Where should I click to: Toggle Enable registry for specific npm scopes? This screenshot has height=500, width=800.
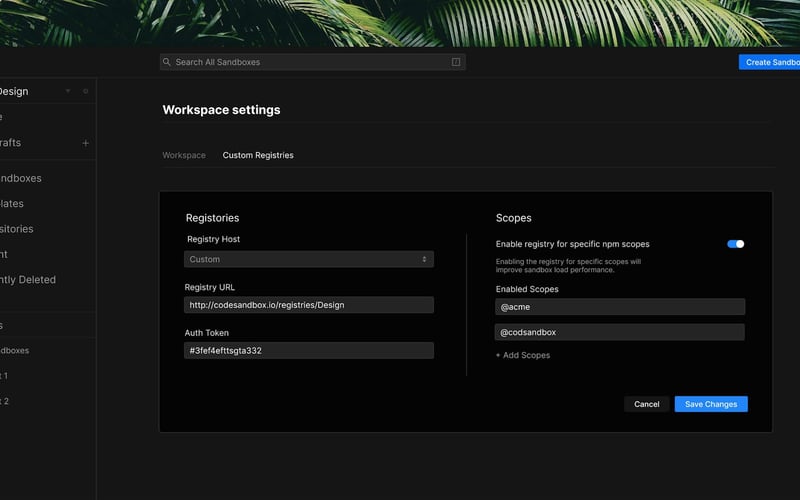735,244
